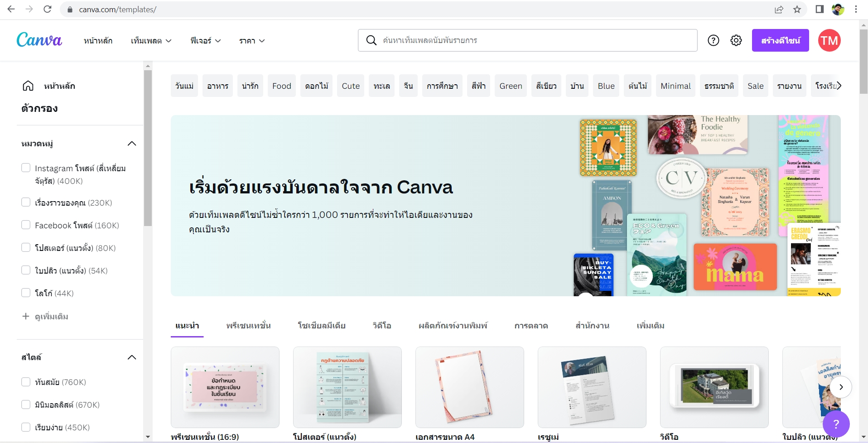868x443 pixels.
Task: Open ราคา dropdown menu
Action: coord(252,41)
